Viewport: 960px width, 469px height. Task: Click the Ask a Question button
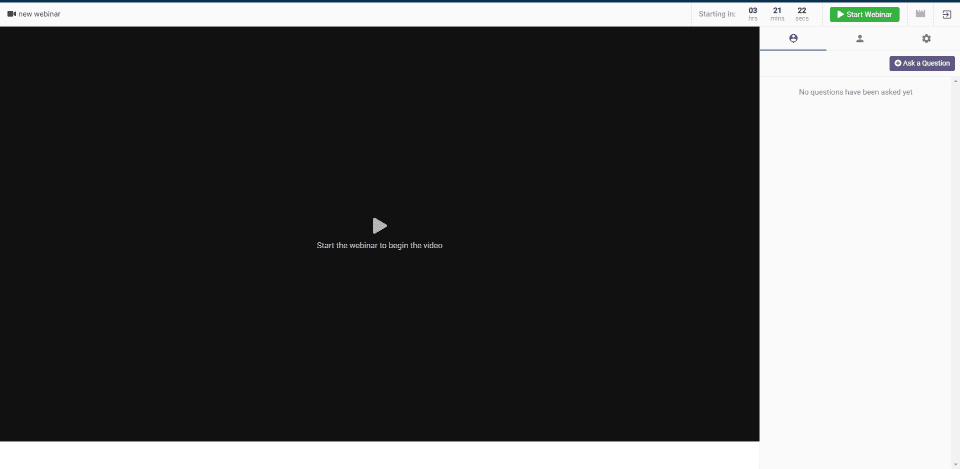pyautogui.click(x=922, y=63)
